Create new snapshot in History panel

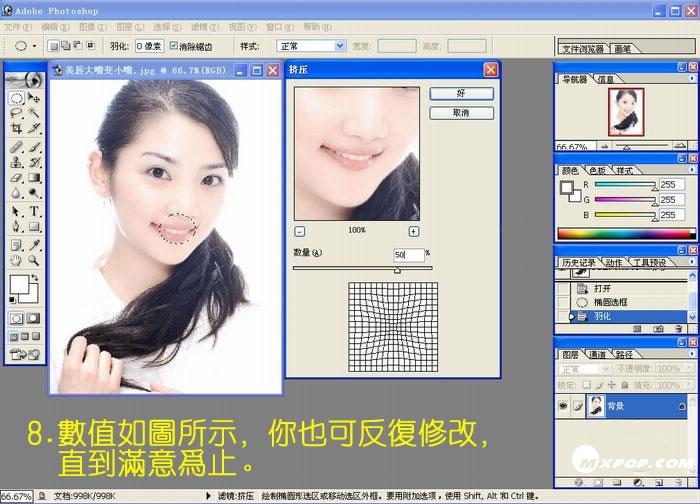658,329
